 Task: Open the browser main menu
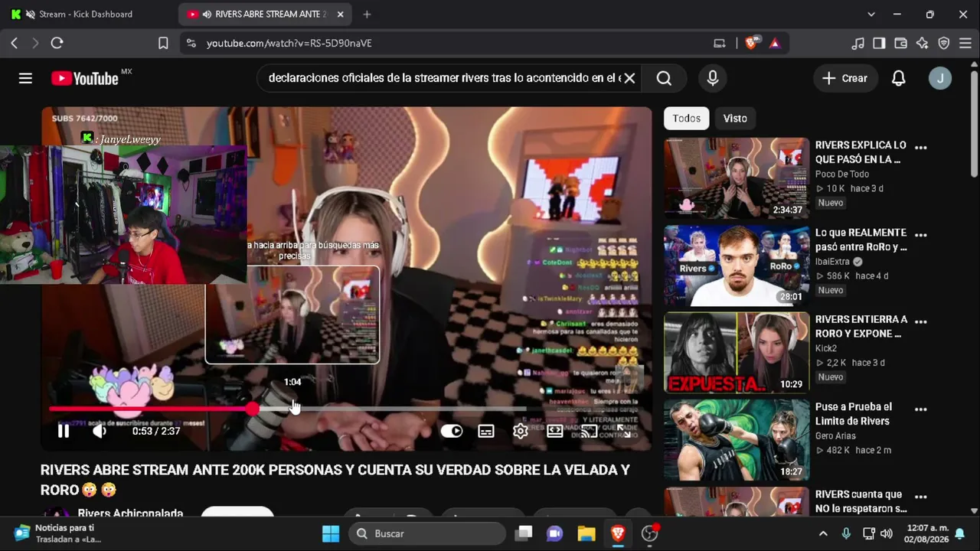click(965, 43)
